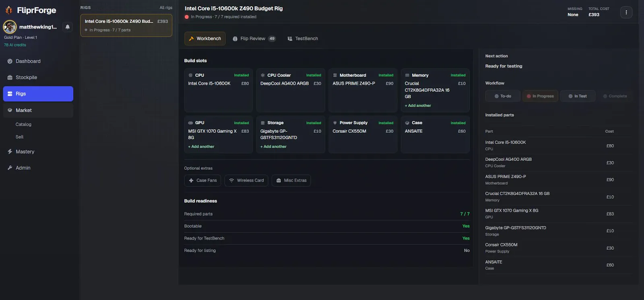Open the Stockpile page

pos(38,77)
